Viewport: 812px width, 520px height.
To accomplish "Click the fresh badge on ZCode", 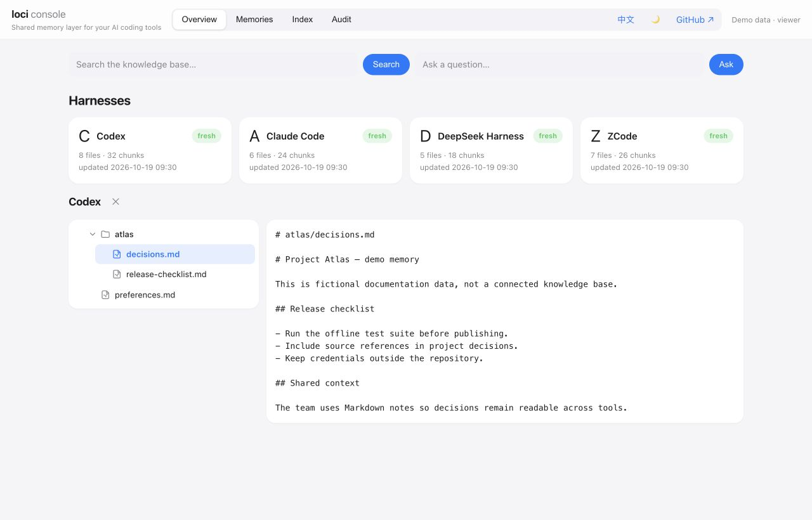I will (718, 136).
